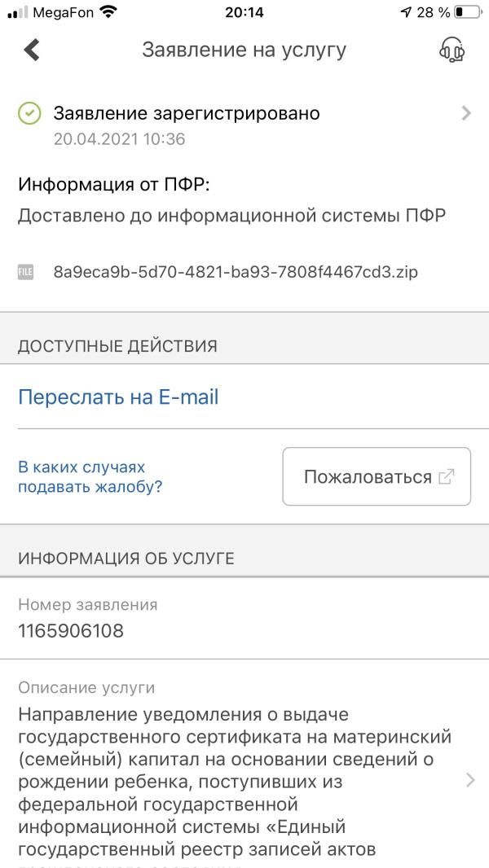Tap application number 1165906108

pyautogui.click(x=71, y=631)
